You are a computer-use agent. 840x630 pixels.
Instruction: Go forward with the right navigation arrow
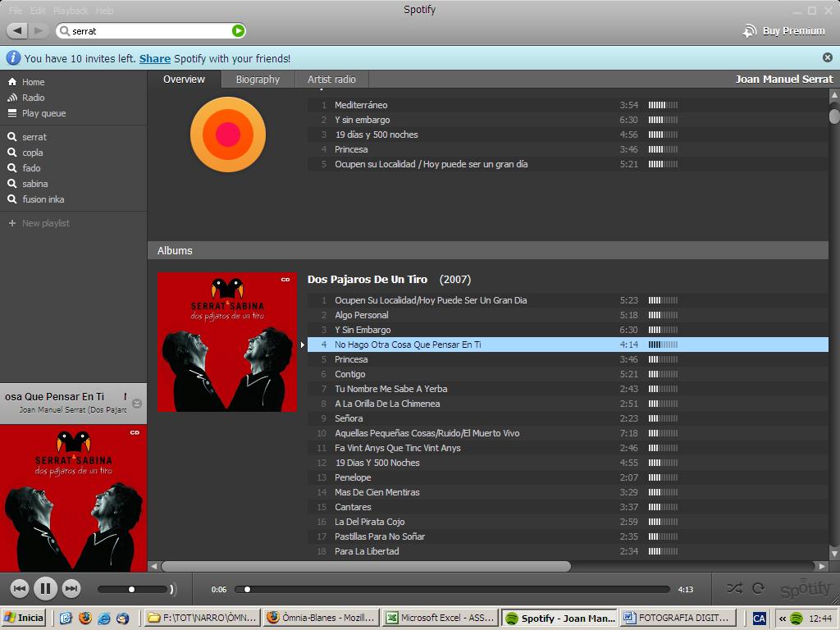pos(38,30)
